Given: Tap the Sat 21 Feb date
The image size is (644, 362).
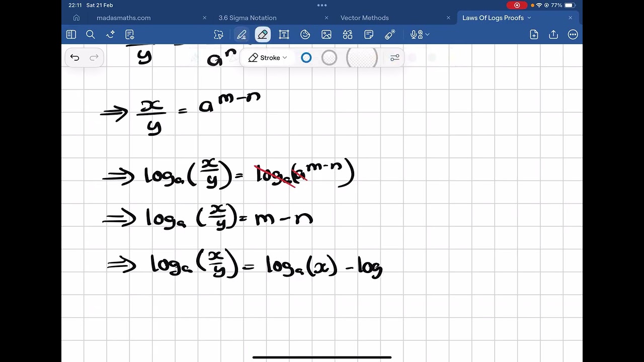Looking at the screenshot, I should pos(100,5).
